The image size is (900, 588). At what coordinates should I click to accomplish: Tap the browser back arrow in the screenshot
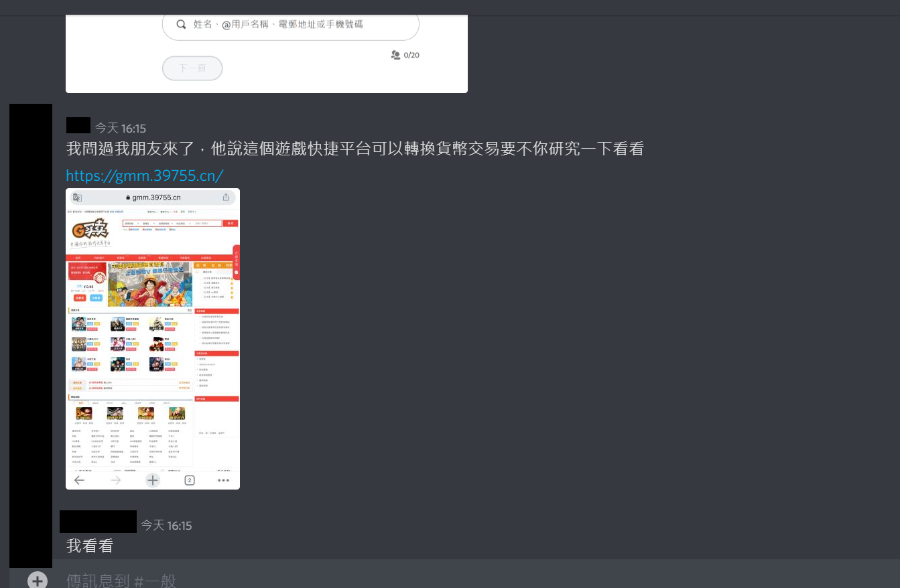79,480
